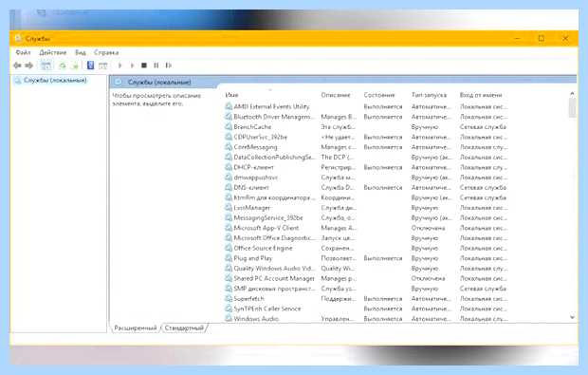Click the gear icon of Bluetooth Driver Management

(229, 117)
